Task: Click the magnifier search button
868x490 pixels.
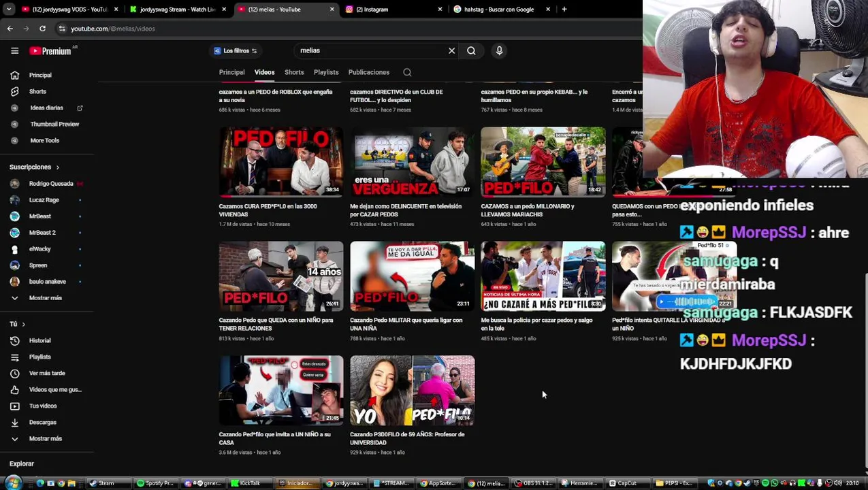Action: pyautogui.click(x=471, y=50)
